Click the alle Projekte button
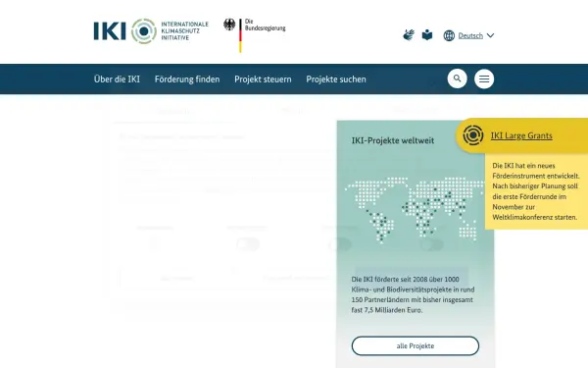The image size is (588, 368). coord(416,345)
